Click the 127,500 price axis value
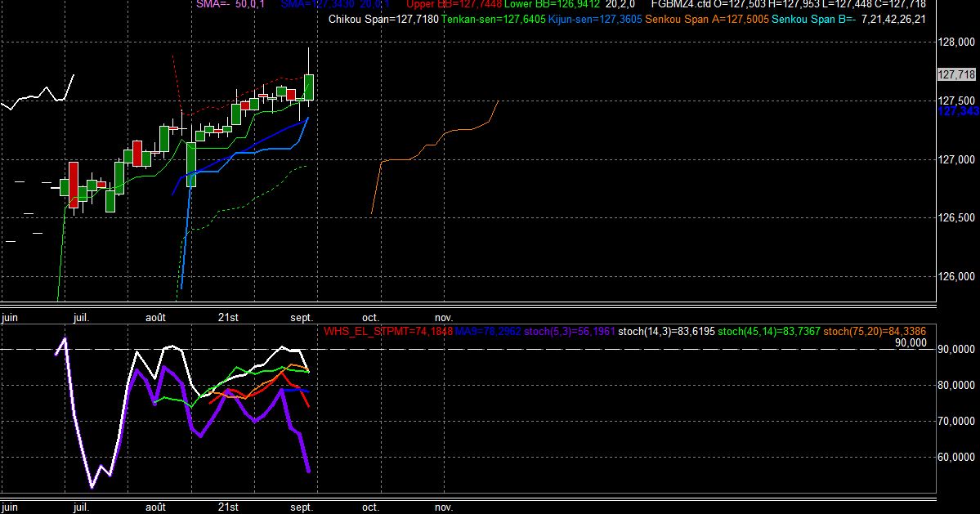Screen dimensions: 980x514 956,101
